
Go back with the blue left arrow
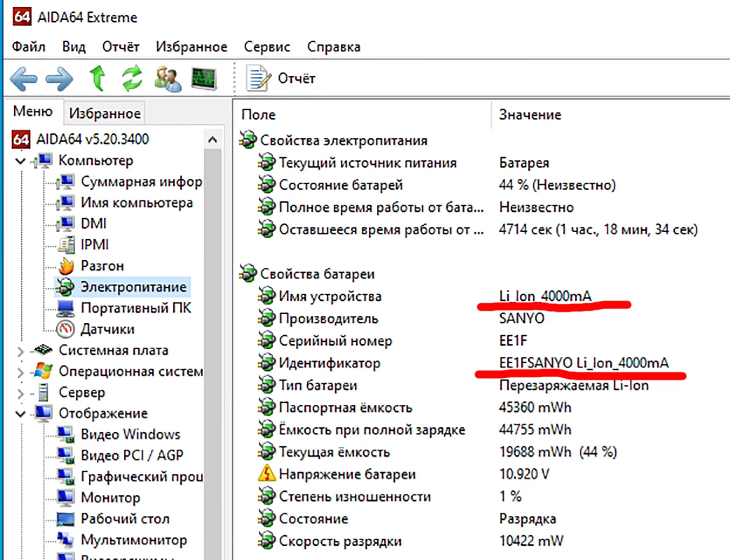[24, 79]
